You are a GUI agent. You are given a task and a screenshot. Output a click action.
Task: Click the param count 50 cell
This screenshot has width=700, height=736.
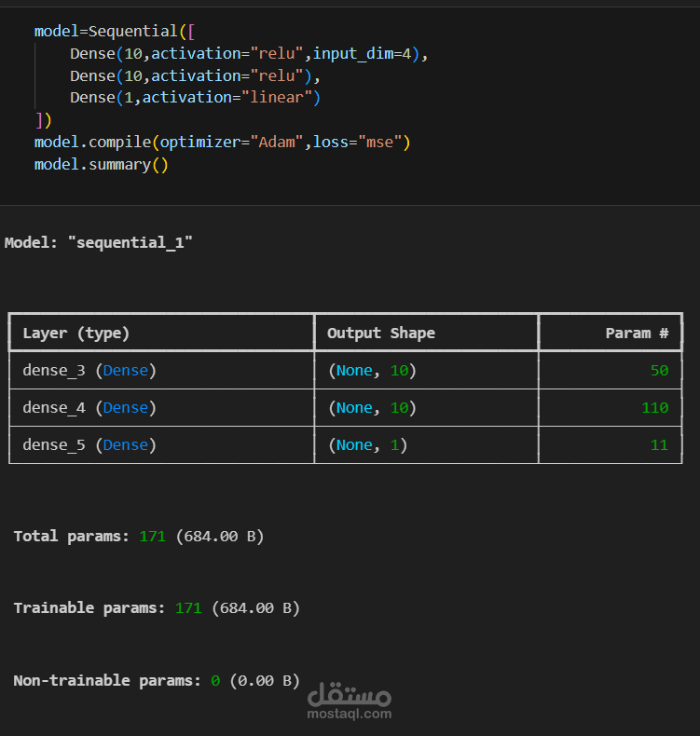pos(659,370)
